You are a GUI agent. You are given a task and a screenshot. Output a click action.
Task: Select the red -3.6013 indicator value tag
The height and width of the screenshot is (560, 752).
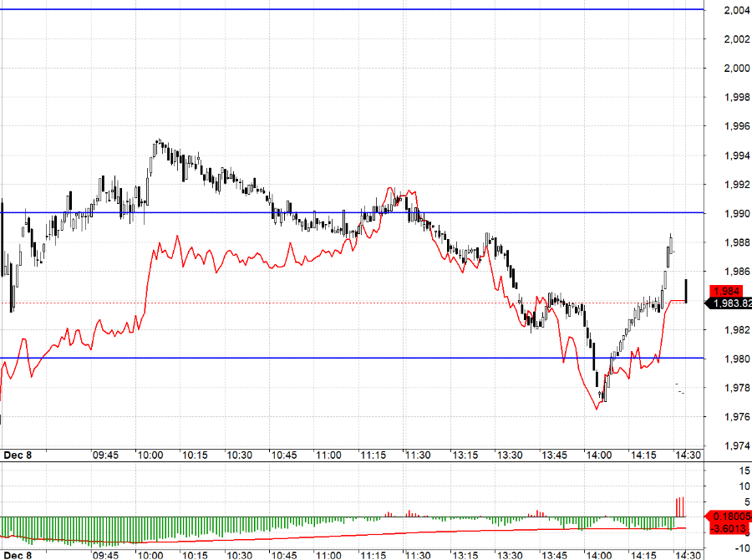tap(729, 527)
